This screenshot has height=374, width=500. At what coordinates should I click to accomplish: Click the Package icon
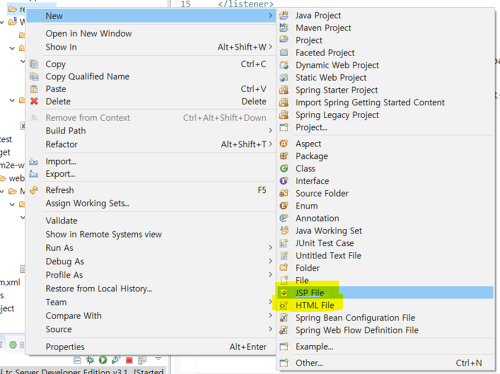point(284,156)
